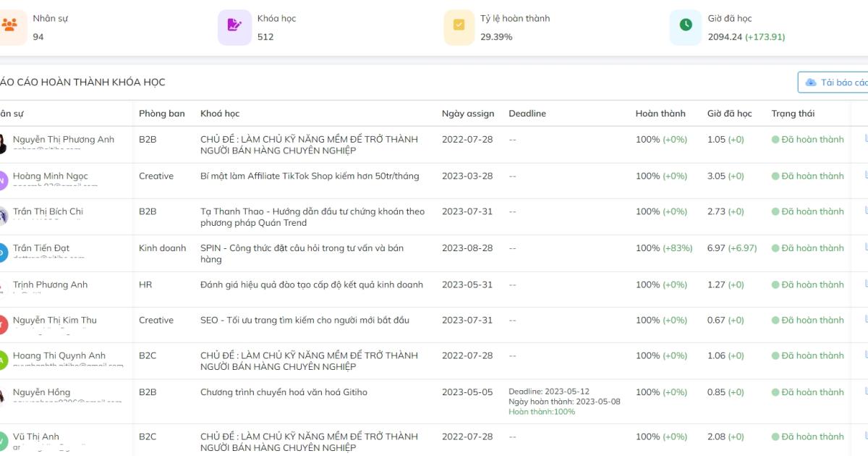Click the orange Nhân sự people icon
868x456 pixels.
9,26
